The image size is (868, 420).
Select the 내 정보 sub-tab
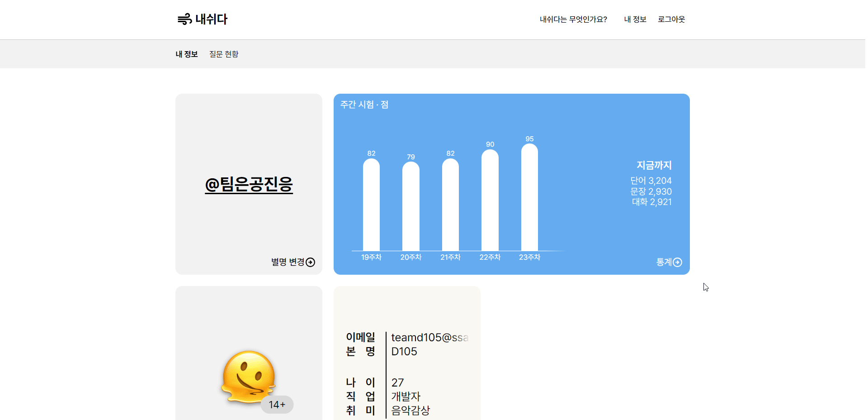(x=187, y=54)
